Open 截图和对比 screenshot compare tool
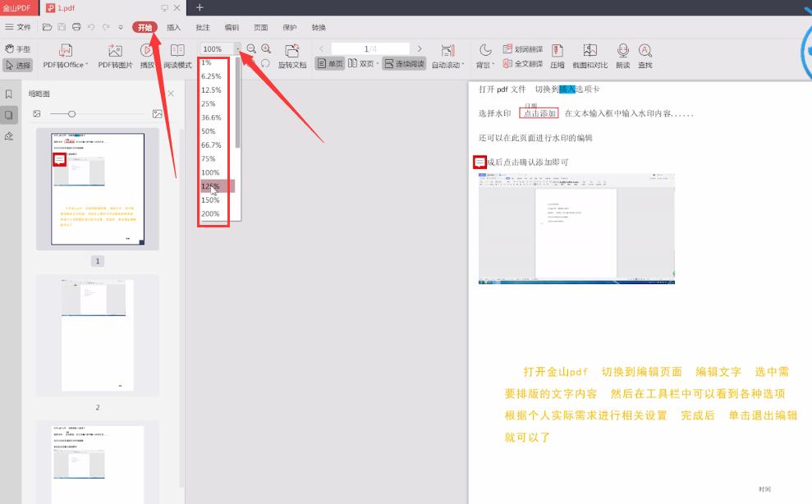812x504 pixels. click(x=590, y=57)
